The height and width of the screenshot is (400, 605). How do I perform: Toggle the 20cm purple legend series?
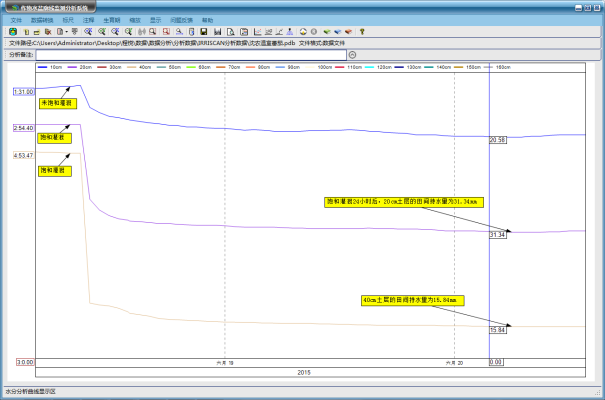click(x=80, y=67)
